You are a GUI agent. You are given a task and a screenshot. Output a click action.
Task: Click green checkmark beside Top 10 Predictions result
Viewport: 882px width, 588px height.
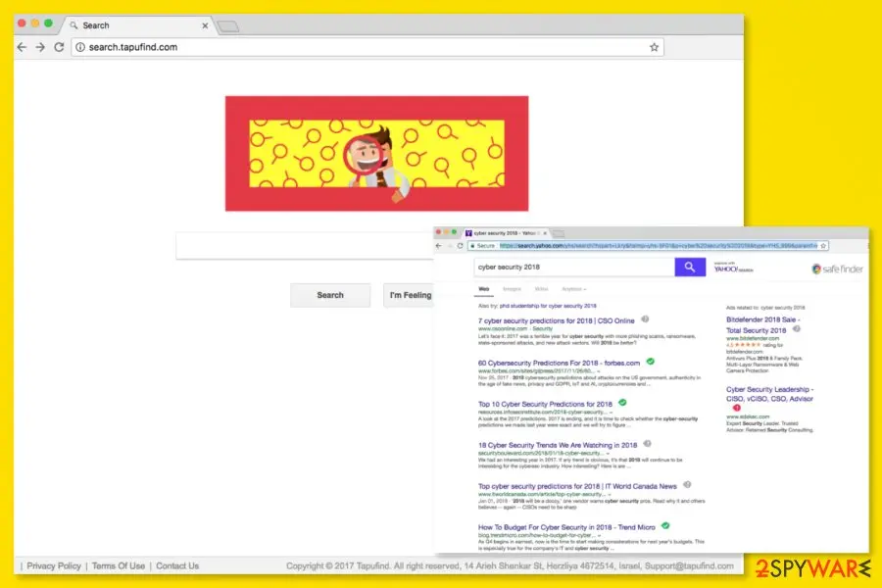click(622, 403)
